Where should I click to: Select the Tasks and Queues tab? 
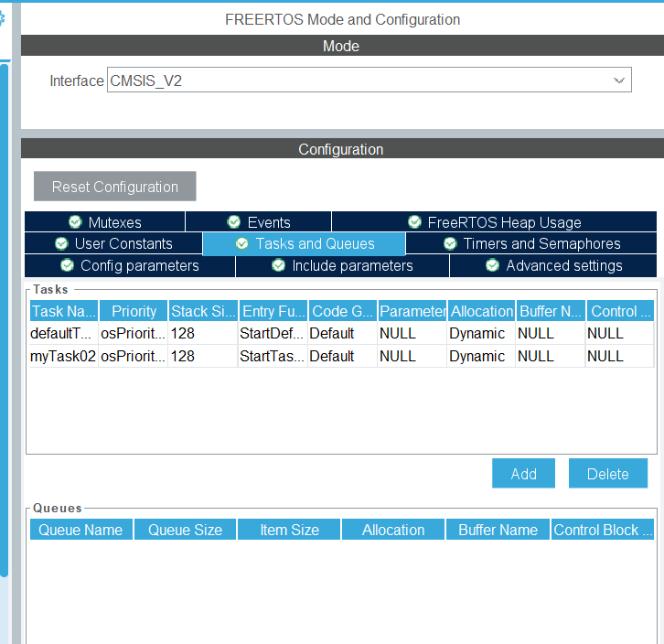click(304, 243)
